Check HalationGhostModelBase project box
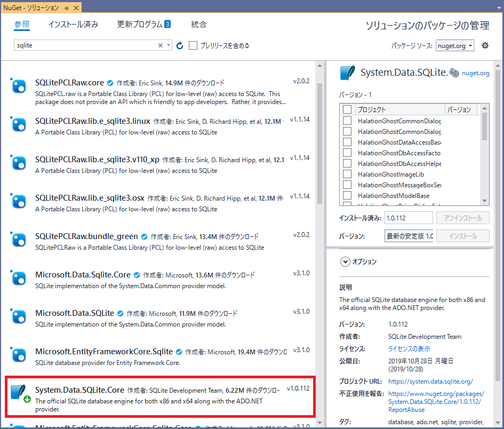Screen dimensions: 504x429 click(347, 195)
